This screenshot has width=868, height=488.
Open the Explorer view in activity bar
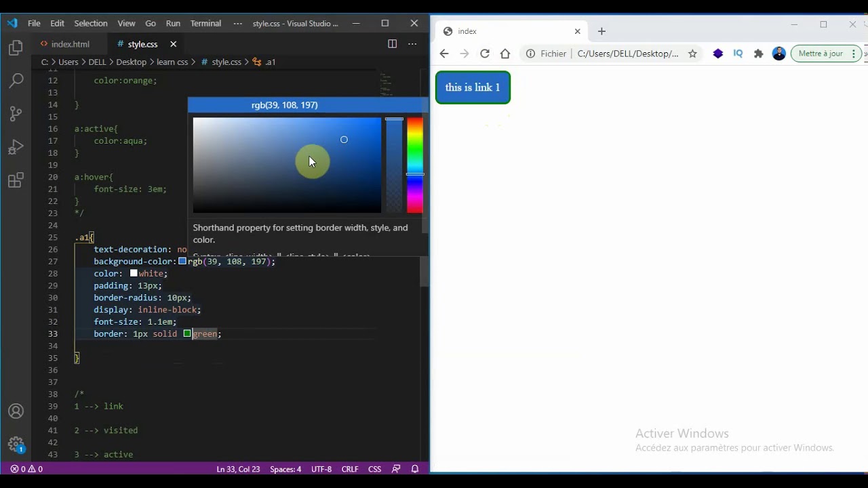pyautogui.click(x=16, y=48)
